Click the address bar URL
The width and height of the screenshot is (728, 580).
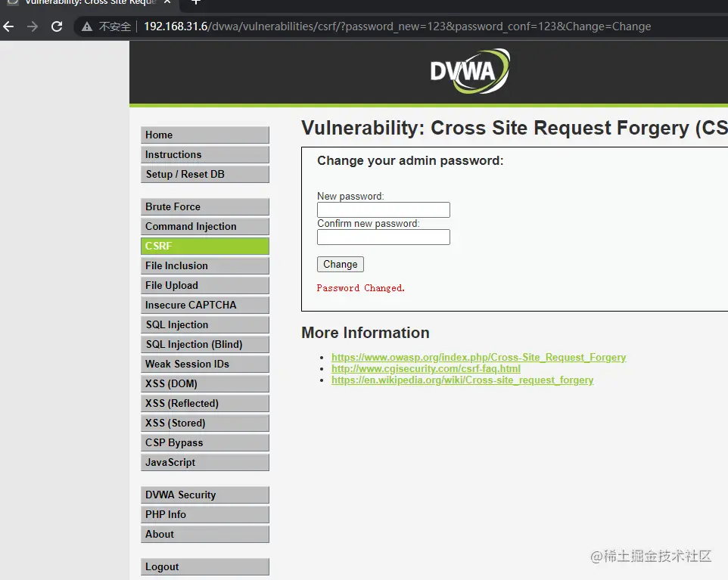coord(397,26)
